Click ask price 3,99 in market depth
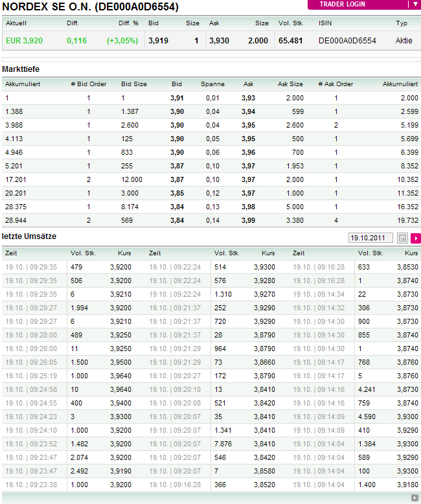Image resolution: width=421 pixels, height=504 pixels. (248, 220)
